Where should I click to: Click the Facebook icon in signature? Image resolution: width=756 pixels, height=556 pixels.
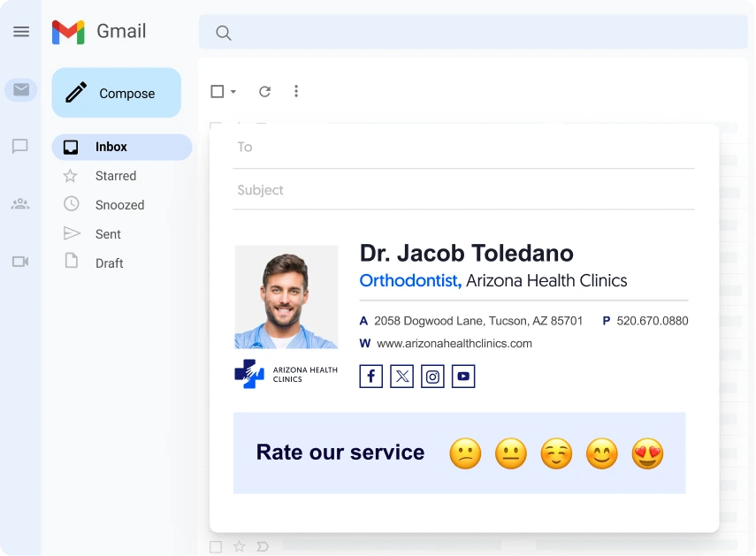tap(371, 377)
